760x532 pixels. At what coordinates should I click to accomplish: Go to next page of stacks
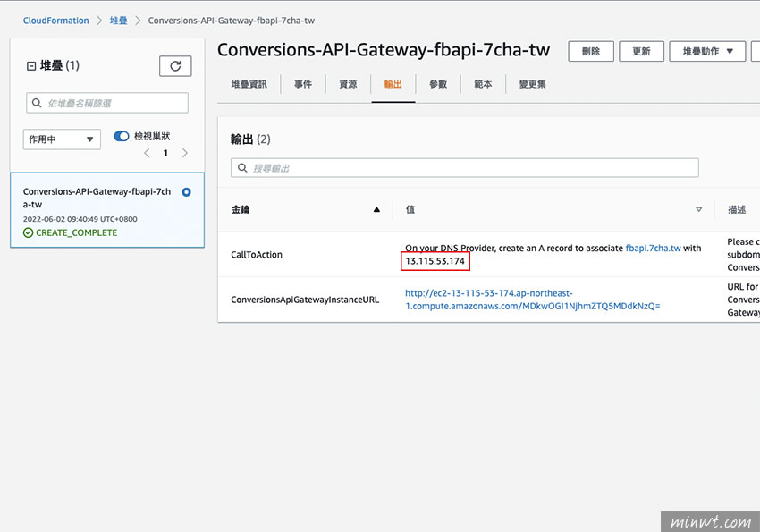click(x=185, y=153)
